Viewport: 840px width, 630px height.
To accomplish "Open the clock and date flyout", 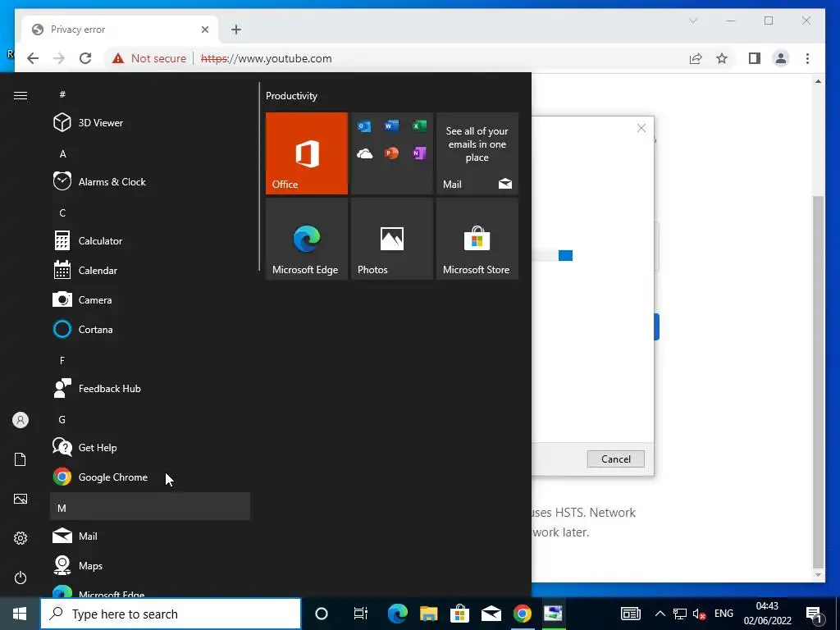I will coord(767,614).
